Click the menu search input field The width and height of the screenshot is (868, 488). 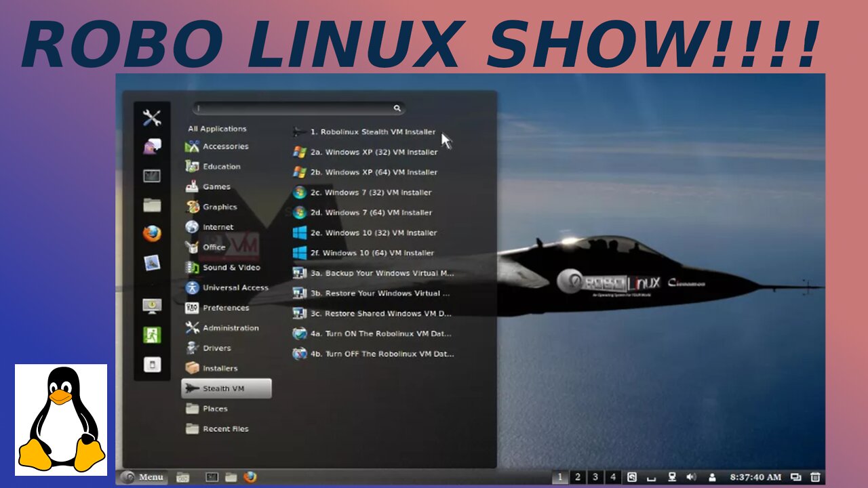[299, 108]
